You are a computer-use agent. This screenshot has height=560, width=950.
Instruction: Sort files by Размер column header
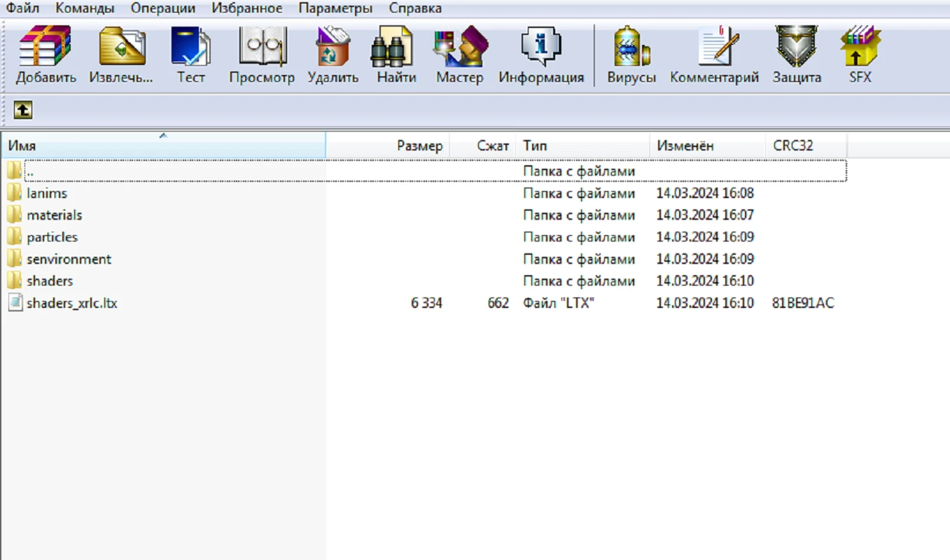(419, 146)
